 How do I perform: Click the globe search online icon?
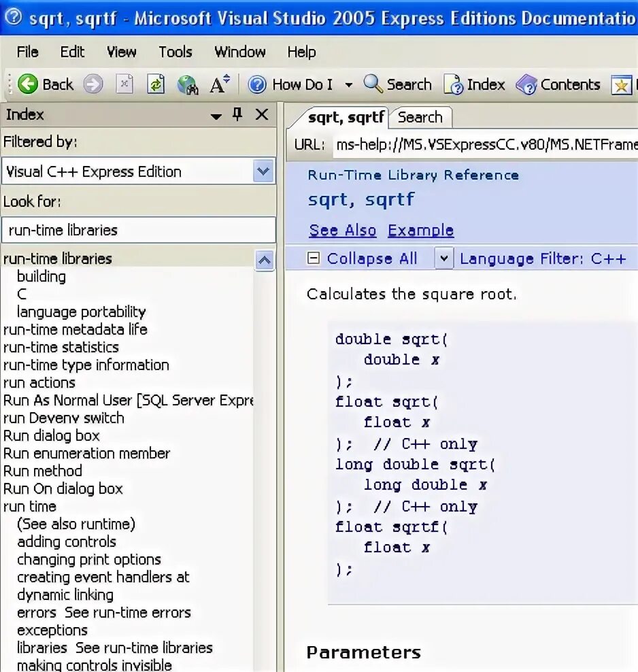point(188,84)
